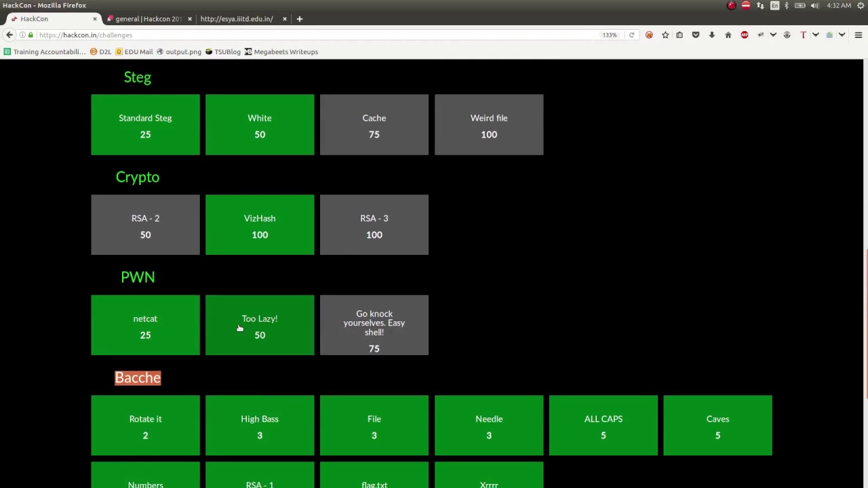Viewport: 868px width, 488px height.
Task: Bookmark this page with the star icon
Action: [665, 35]
